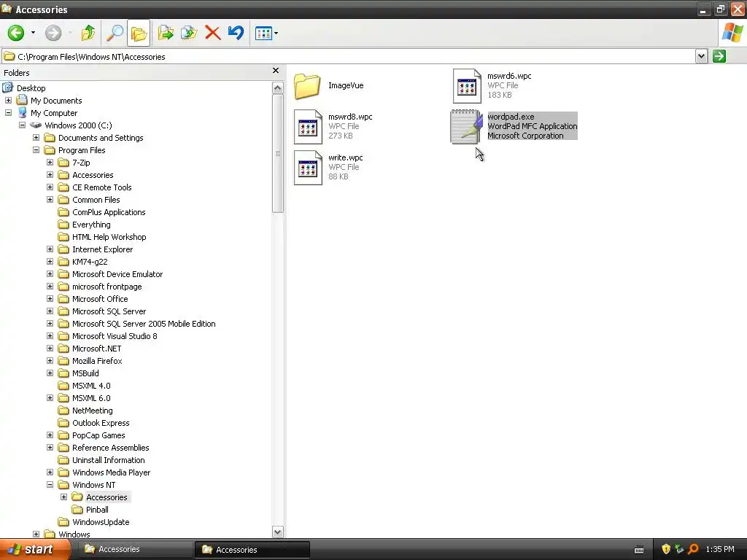Select the HTML Help Workshop folder

(109, 237)
